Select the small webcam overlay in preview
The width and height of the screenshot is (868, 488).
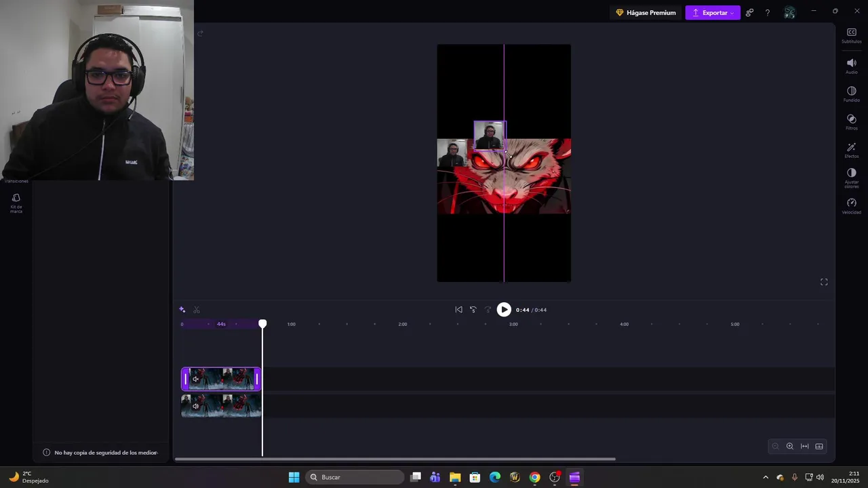tap(490, 136)
